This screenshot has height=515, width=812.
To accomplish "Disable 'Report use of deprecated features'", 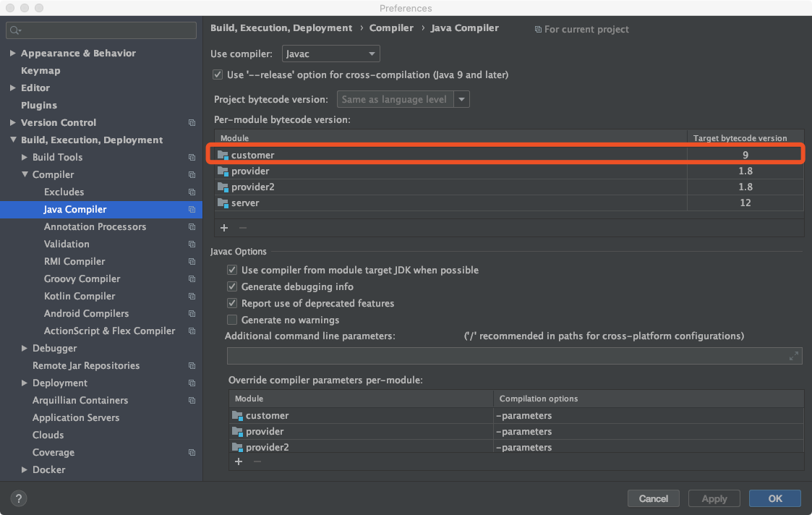I will pyautogui.click(x=232, y=303).
